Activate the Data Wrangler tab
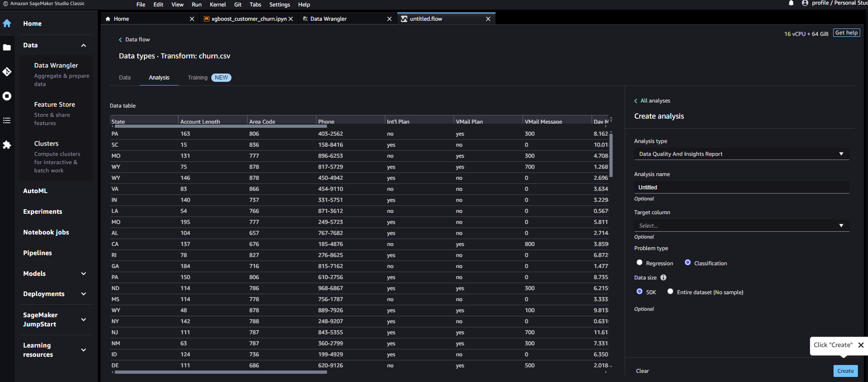This screenshot has height=382, width=868. click(x=328, y=19)
